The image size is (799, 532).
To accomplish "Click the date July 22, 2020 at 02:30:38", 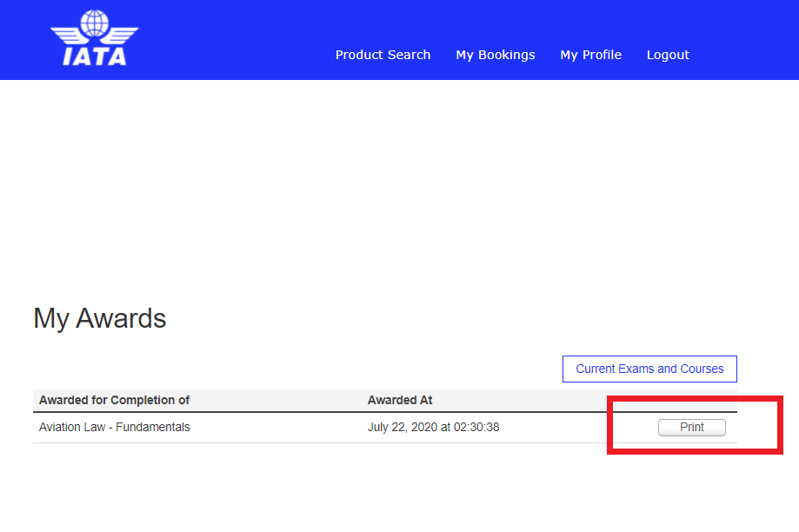I will coord(434,427).
